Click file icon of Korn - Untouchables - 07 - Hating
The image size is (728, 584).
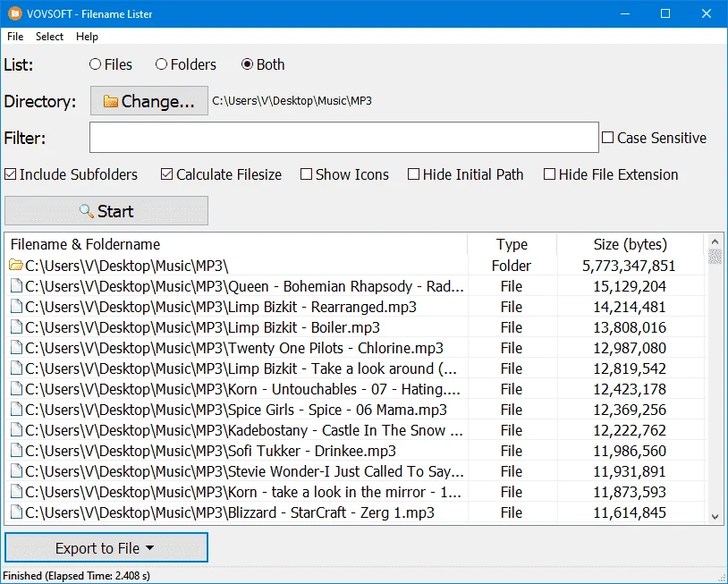click(x=16, y=388)
